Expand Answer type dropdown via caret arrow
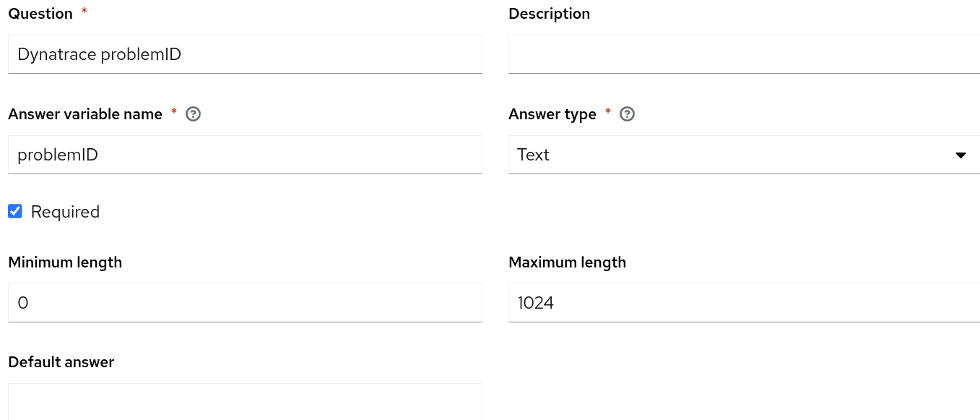The height and width of the screenshot is (420, 980). click(x=961, y=155)
